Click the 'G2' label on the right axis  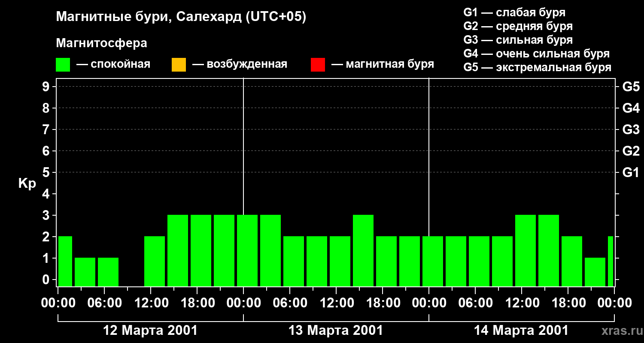[x=631, y=151]
